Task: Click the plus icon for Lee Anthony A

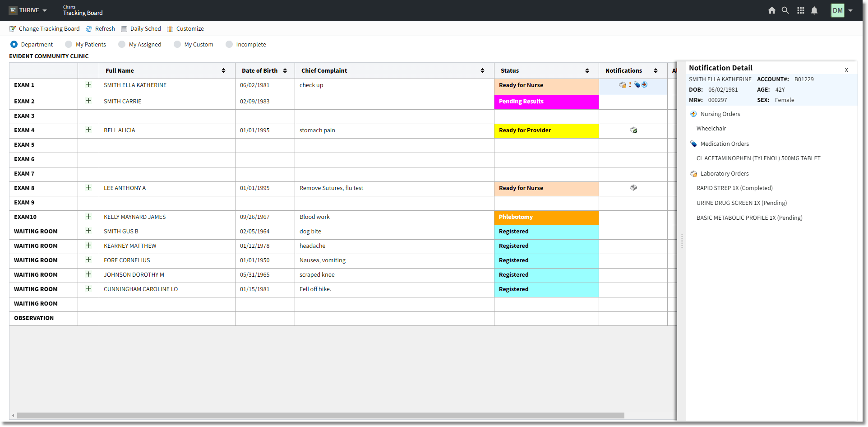Action: 88,188
